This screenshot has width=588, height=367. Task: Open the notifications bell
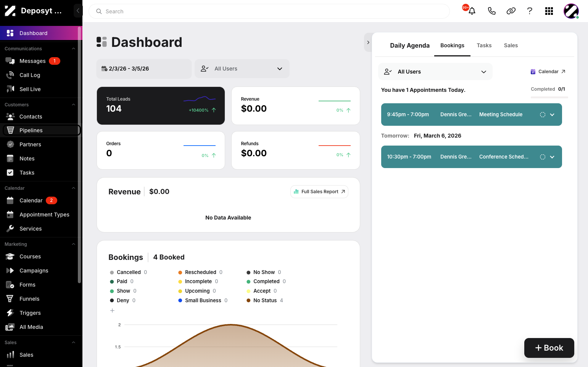click(472, 11)
